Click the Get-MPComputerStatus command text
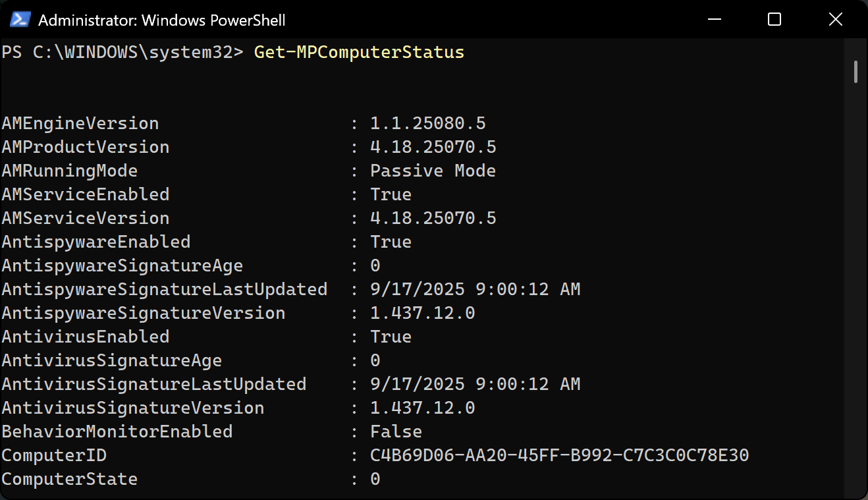868x500 pixels. (x=359, y=52)
